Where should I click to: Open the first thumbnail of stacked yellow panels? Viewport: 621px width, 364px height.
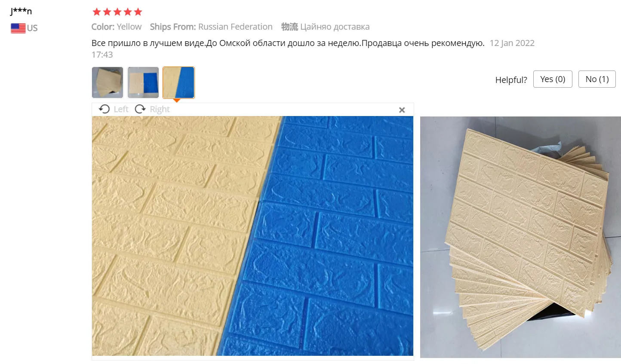coord(108,83)
